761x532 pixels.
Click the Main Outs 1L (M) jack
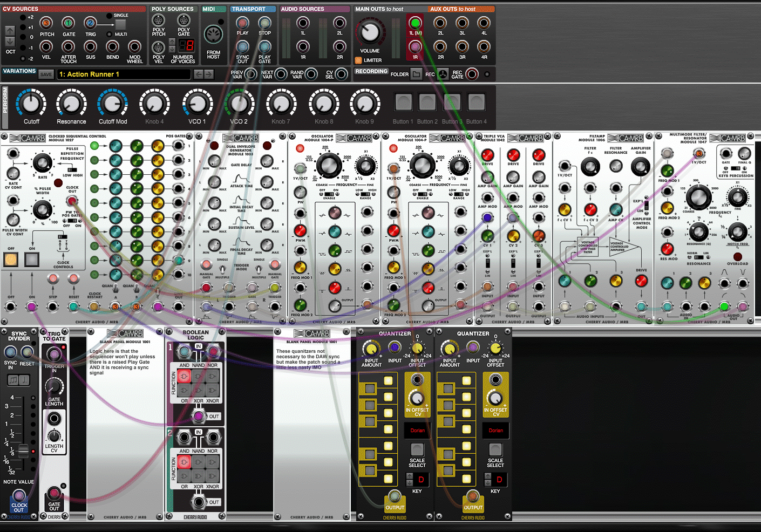click(415, 23)
